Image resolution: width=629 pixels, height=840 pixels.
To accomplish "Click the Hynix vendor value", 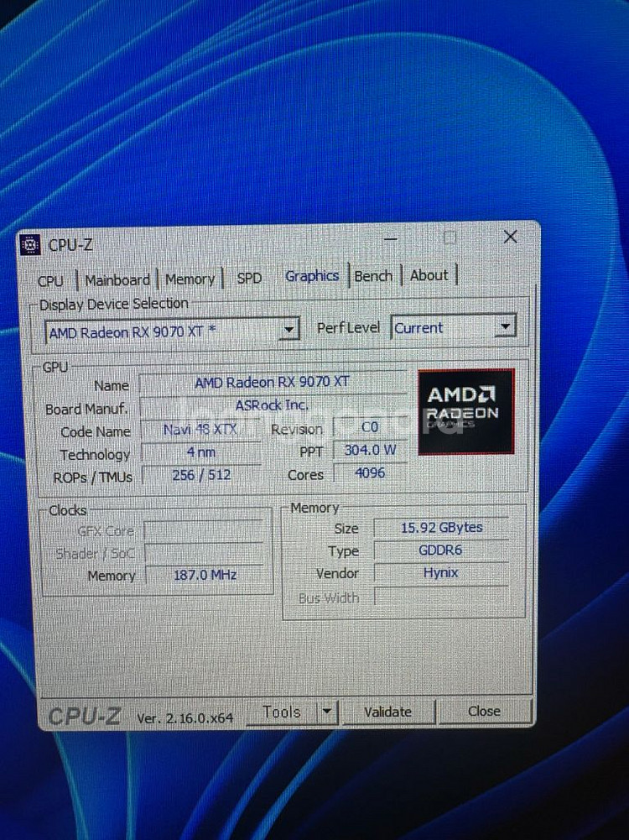I will 440,572.
